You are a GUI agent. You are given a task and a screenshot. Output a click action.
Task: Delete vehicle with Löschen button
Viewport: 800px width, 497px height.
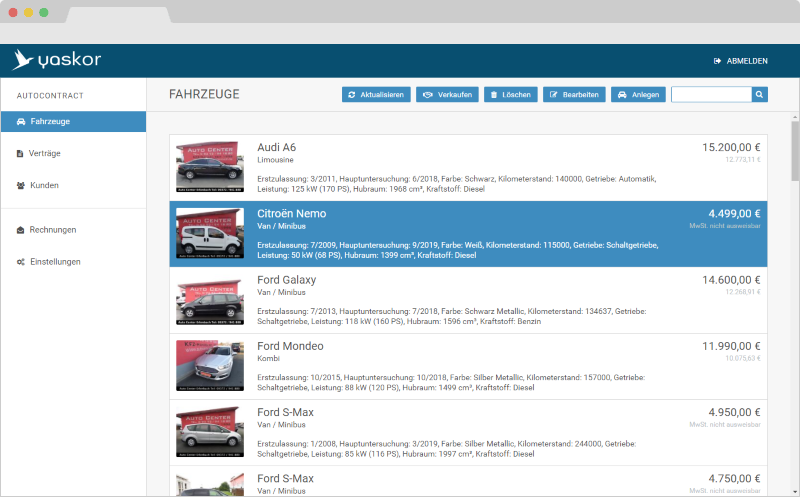click(511, 94)
